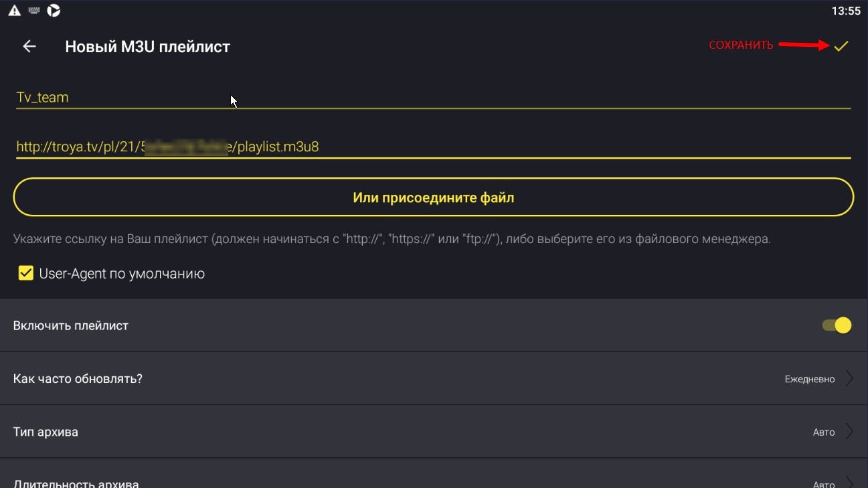Screen dimensions: 868x488
Task: Expand the update frequency chevron
Action: click(849, 378)
